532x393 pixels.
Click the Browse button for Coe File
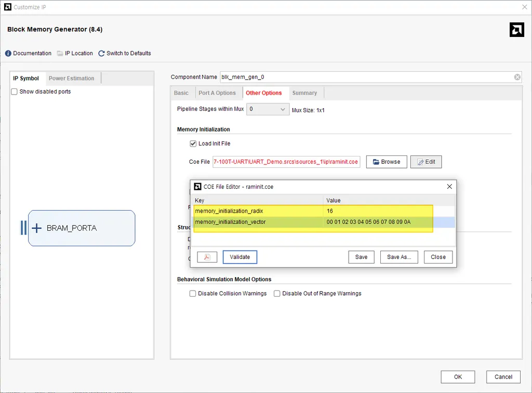(x=387, y=162)
